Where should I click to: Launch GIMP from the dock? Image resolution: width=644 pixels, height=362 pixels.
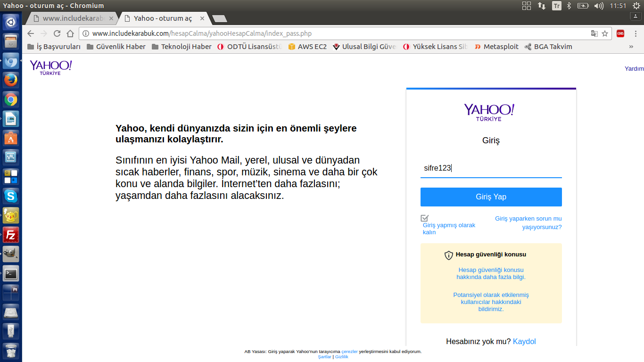click(11, 254)
